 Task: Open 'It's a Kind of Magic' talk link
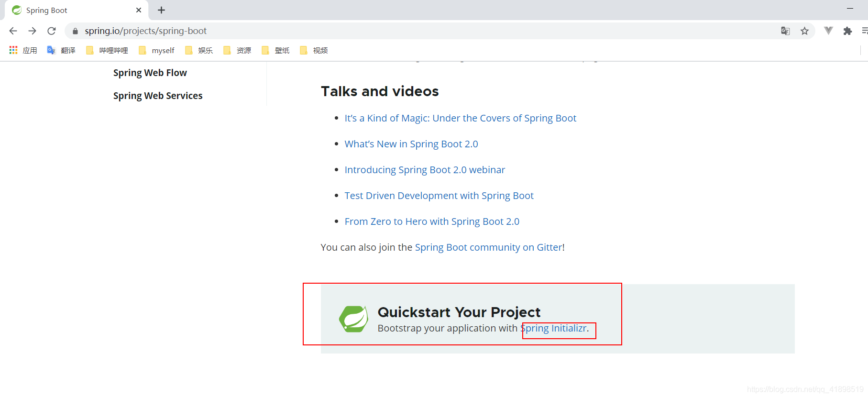tap(461, 118)
